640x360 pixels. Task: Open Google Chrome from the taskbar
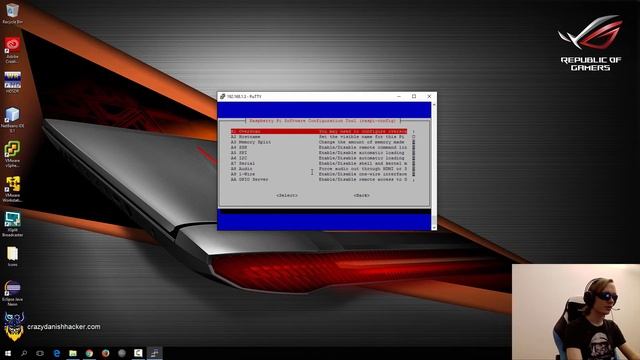pyautogui.click(x=89, y=353)
